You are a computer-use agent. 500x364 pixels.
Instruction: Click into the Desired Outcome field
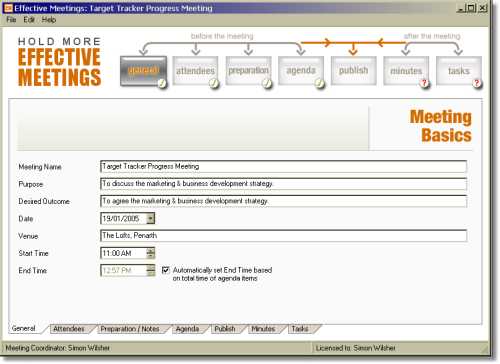coord(283,201)
